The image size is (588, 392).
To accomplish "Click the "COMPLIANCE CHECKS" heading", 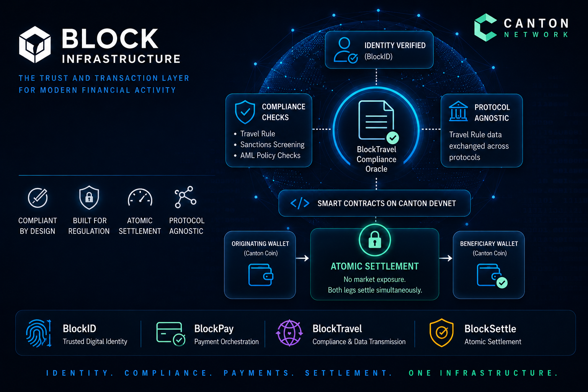I will (x=284, y=112).
